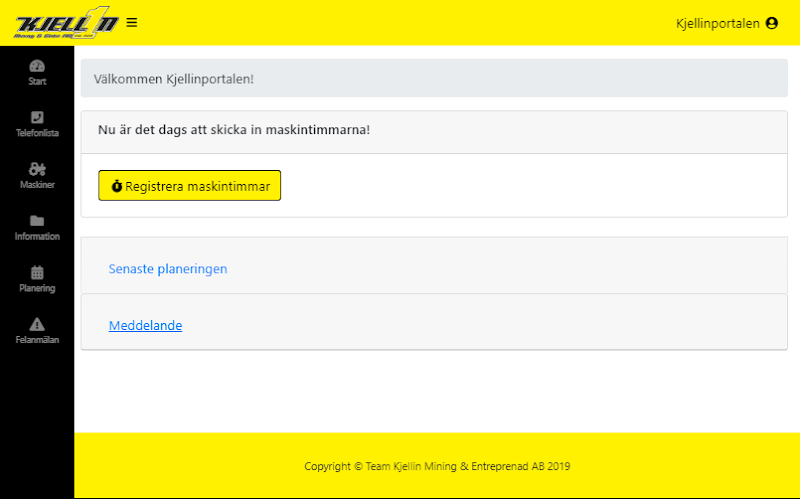Click the Kjellin logo in the header
Screen dimensions: 800x499
click(66, 23)
